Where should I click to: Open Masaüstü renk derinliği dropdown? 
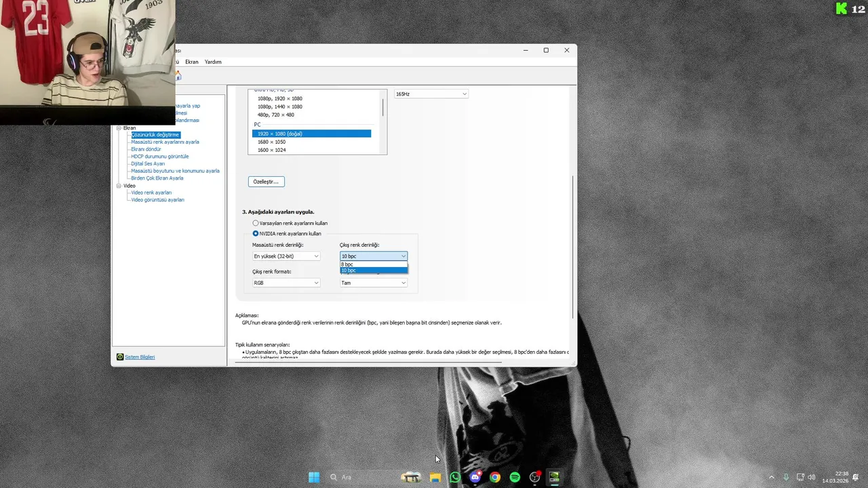pos(286,256)
